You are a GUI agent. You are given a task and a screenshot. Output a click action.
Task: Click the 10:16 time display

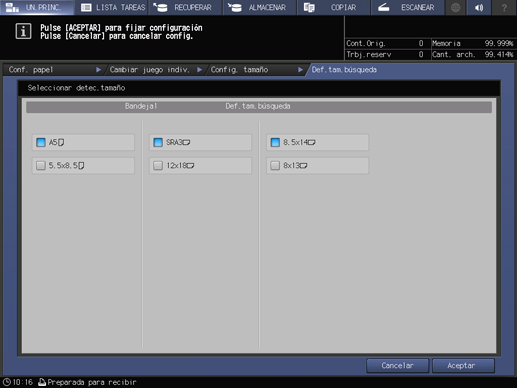click(x=23, y=382)
